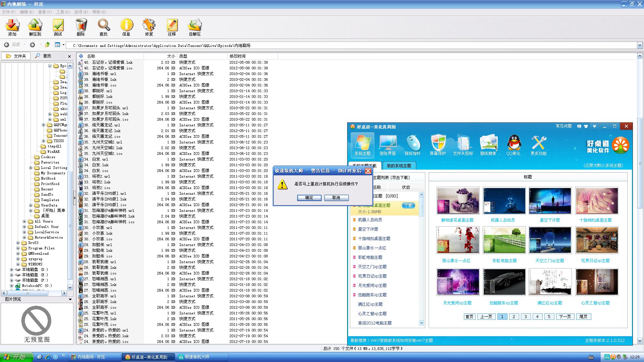This screenshot has width=644, height=362.
Task: Open 更多功能 tools icon in 好桌道
Action: click(x=538, y=145)
